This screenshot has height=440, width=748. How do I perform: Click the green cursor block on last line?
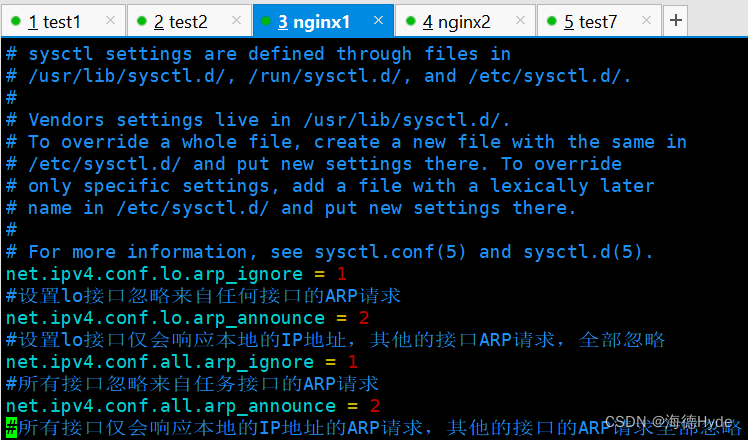pyautogui.click(x=10, y=428)
